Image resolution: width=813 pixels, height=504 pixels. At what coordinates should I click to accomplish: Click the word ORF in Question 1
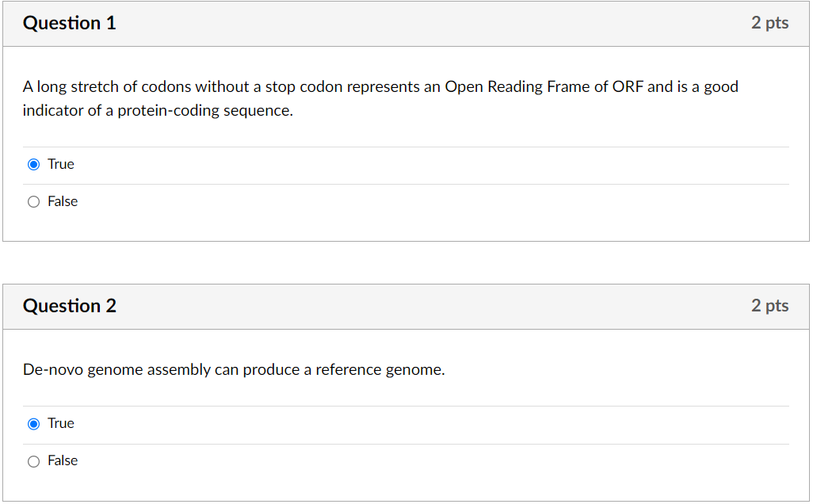click(628, 86)
